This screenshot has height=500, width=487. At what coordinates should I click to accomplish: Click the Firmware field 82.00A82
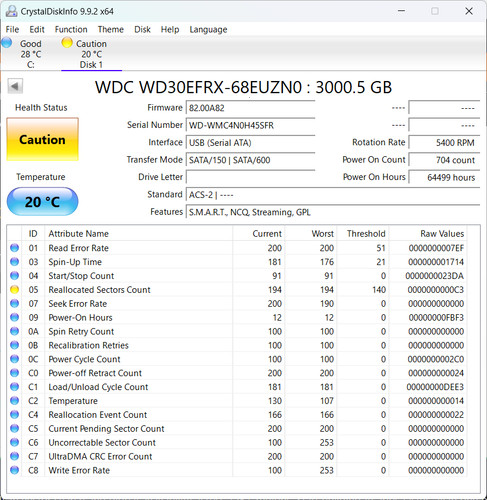(x=250, y=108)
